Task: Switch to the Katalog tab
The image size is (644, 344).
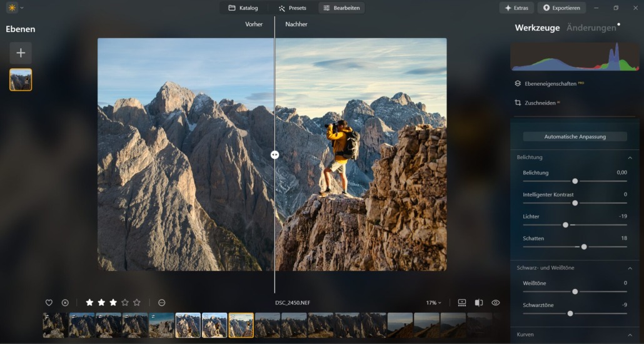Action: tap(243, 8)
